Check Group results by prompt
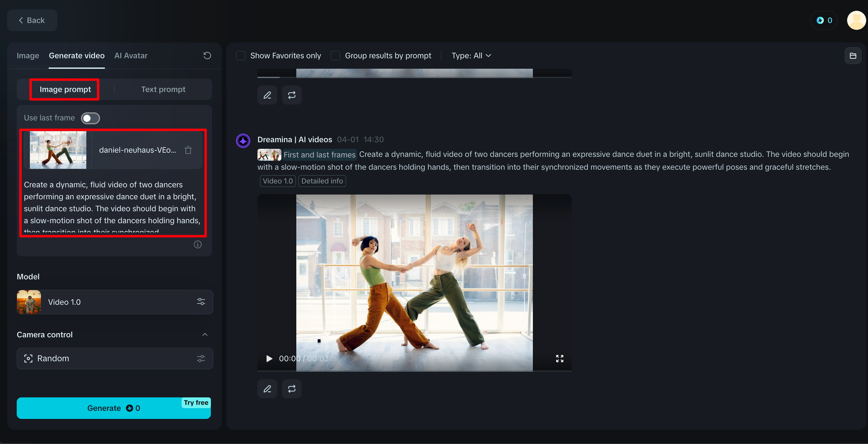 tap(335, 55)
